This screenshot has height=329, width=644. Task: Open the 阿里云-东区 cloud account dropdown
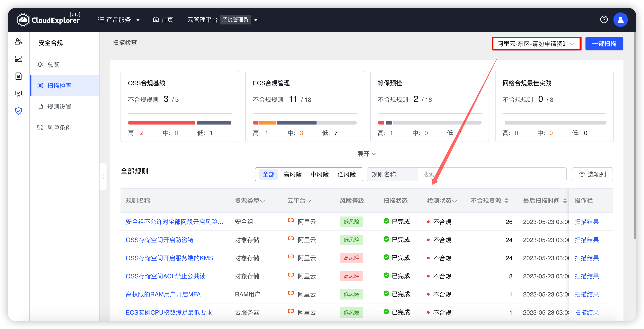[537, 44]
